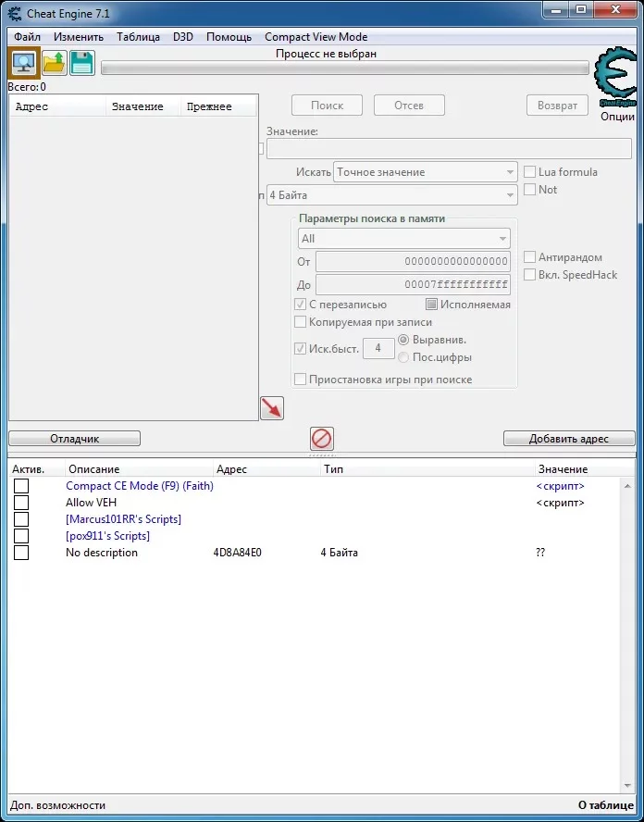Activate the Allow VEH entry checkbox
Viewport: 644px width, 822px height.
pos(21,503)
